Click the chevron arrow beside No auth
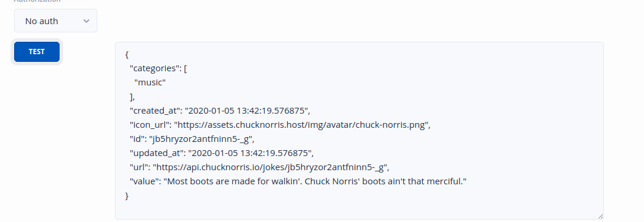644x222 pixels. [86, 21]
